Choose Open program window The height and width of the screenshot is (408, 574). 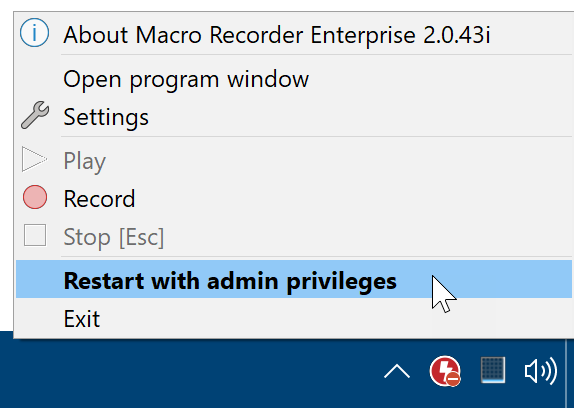pyautogui.click(x=186, y=79)
